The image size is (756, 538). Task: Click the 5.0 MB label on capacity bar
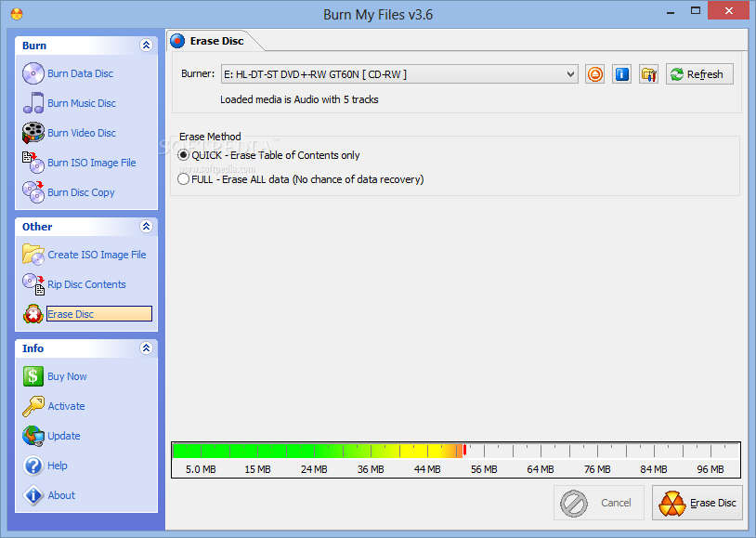201,469
